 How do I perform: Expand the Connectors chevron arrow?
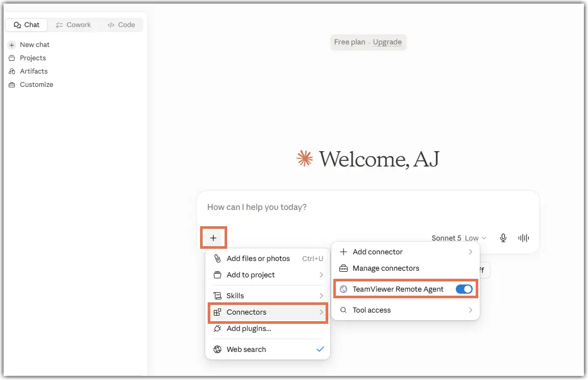pyautogui.click(x=322, y=312)
